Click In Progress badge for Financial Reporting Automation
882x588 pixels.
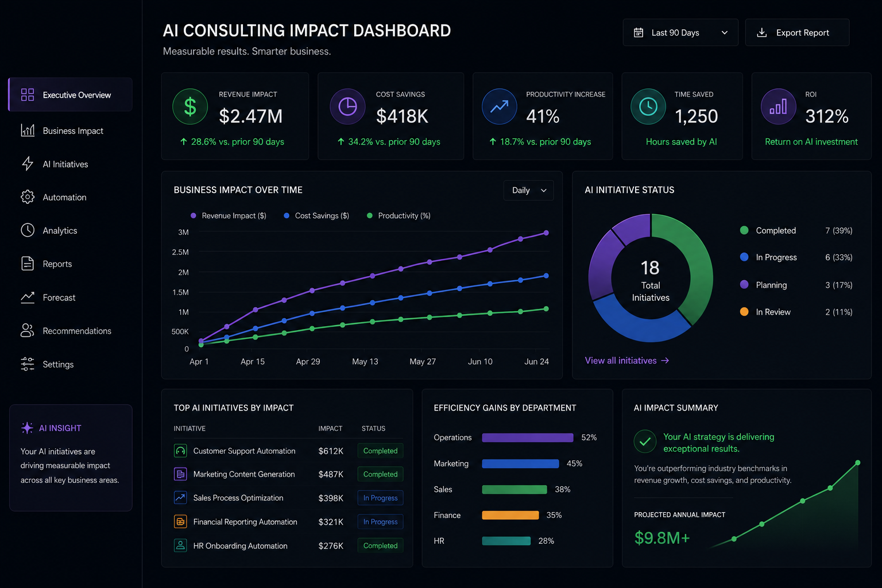click(380, 521)
